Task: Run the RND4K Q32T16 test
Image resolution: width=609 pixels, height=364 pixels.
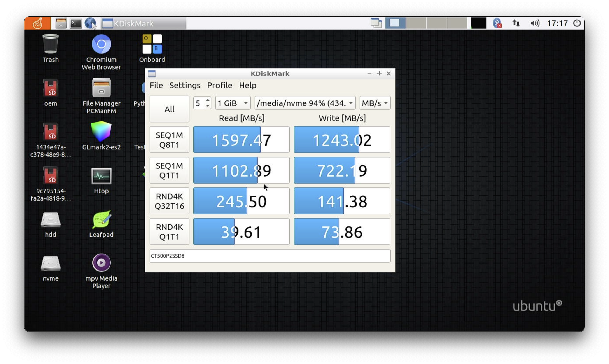Action: tap(169, 201)
